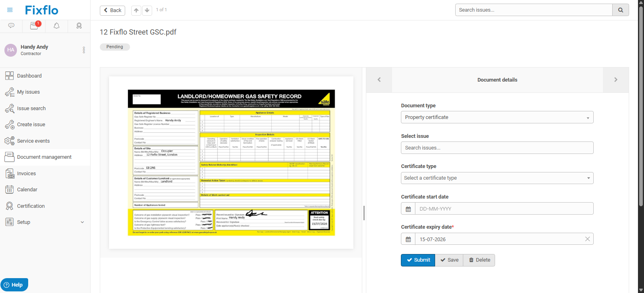Click the Certification rosette icon in sidebar
The width and height of the screenshot is (644, 293).
pyautogui.click(x=10, y=206)
